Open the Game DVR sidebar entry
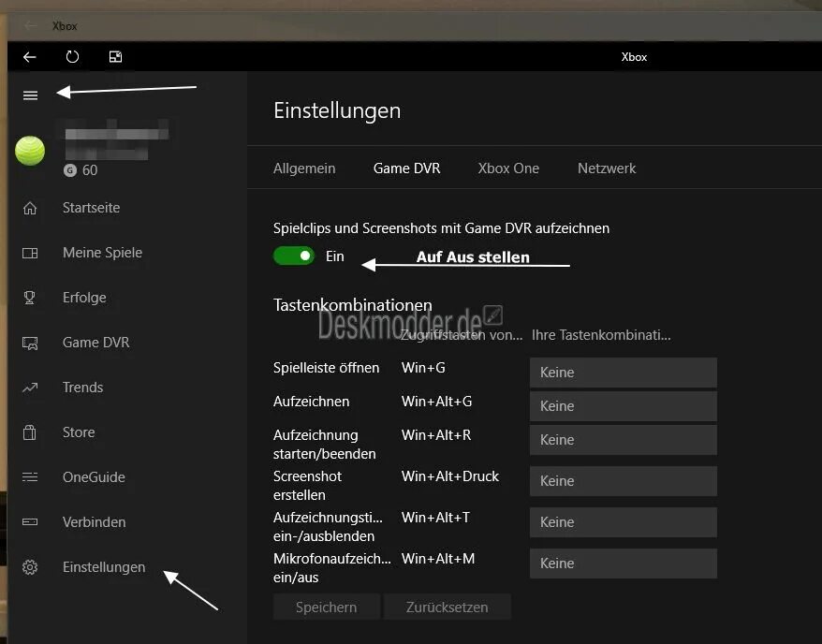Viewport: 822px width, 644px height. tap(95, 343)
